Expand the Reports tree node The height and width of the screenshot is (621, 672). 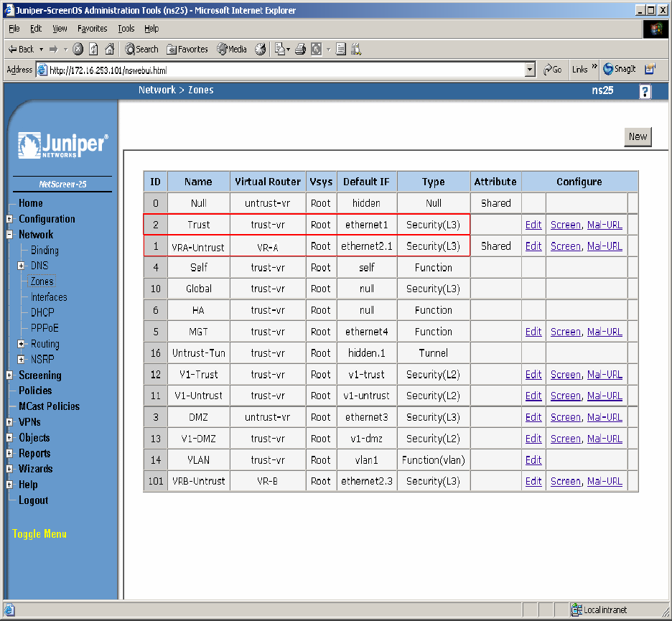click(x=9, y=454)
